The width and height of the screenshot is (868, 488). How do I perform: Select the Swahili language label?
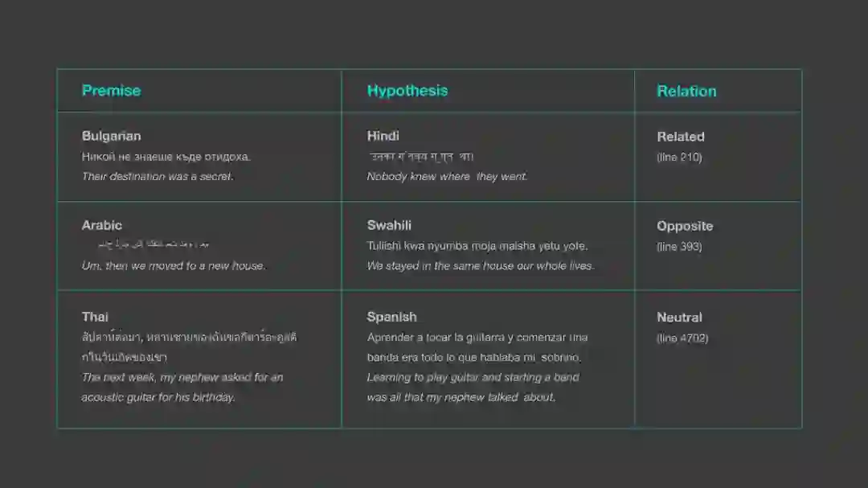[389, 225]
